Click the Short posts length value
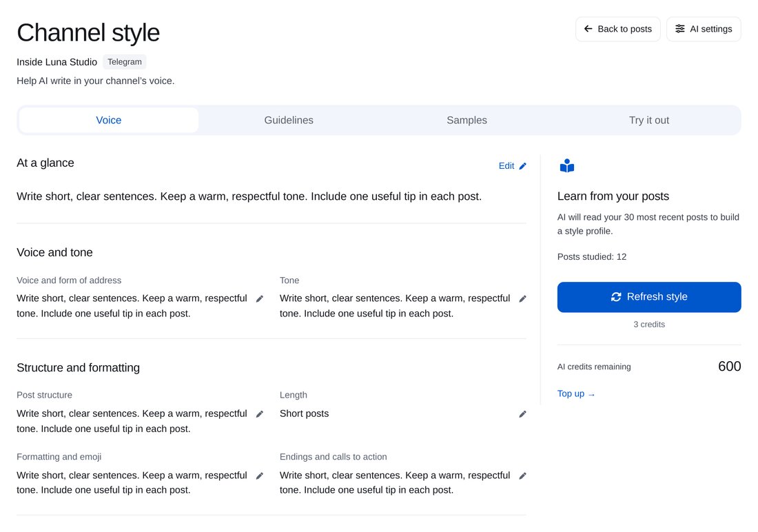758x532 pixels. click(x=304, y=413)
